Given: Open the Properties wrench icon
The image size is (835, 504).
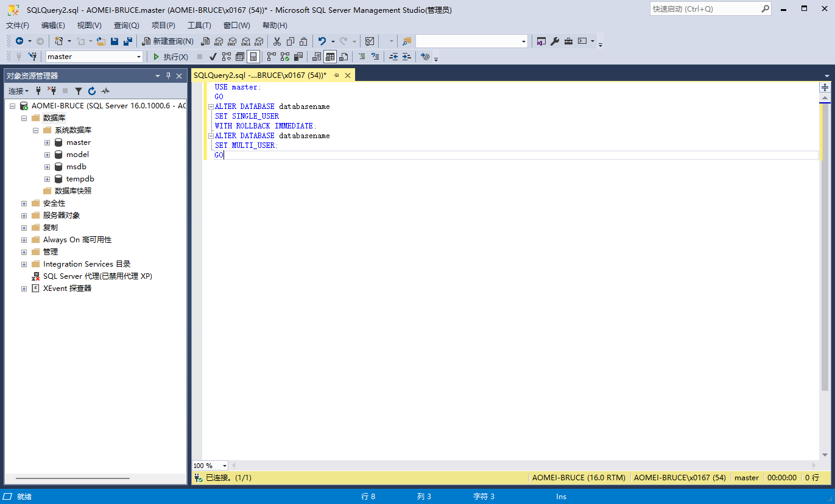Looking at the screenshot, I should pyautogui.click(x=555, y=41).
